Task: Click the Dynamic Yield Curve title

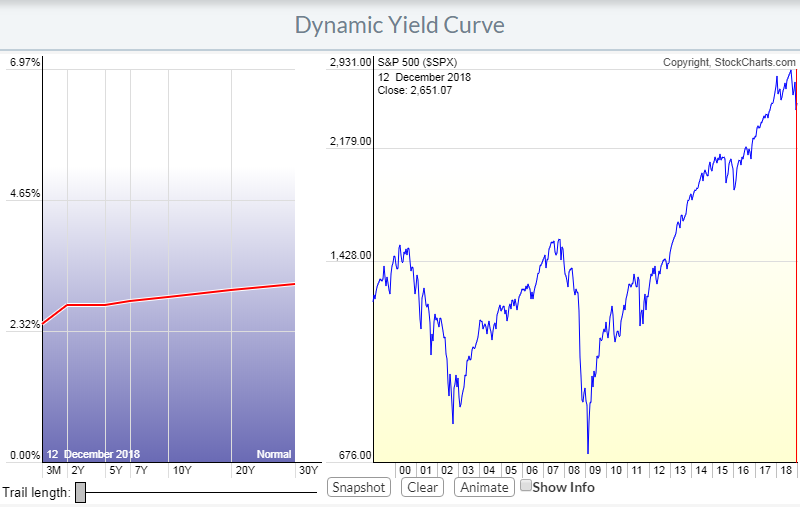Action: (400, 24)
